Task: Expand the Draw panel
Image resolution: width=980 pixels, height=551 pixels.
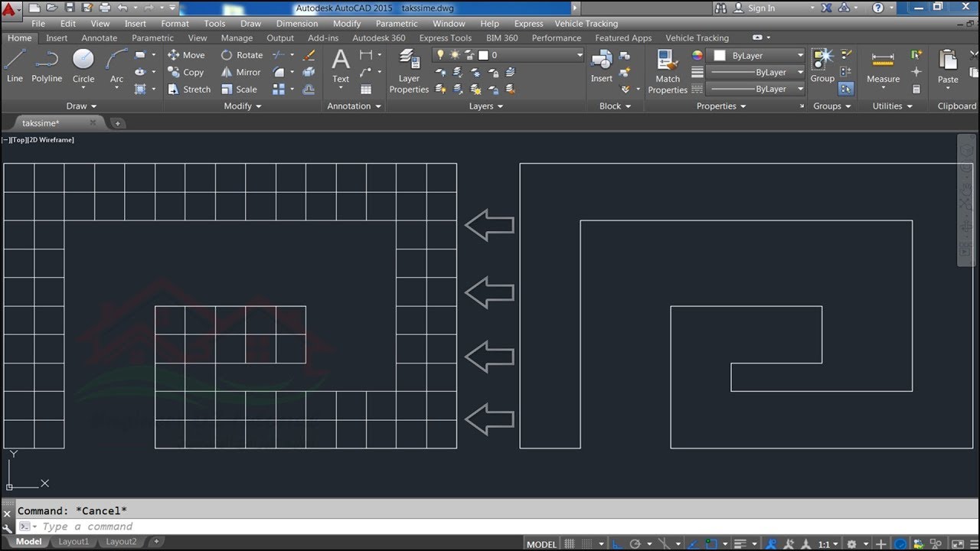Action: [81, 106]
